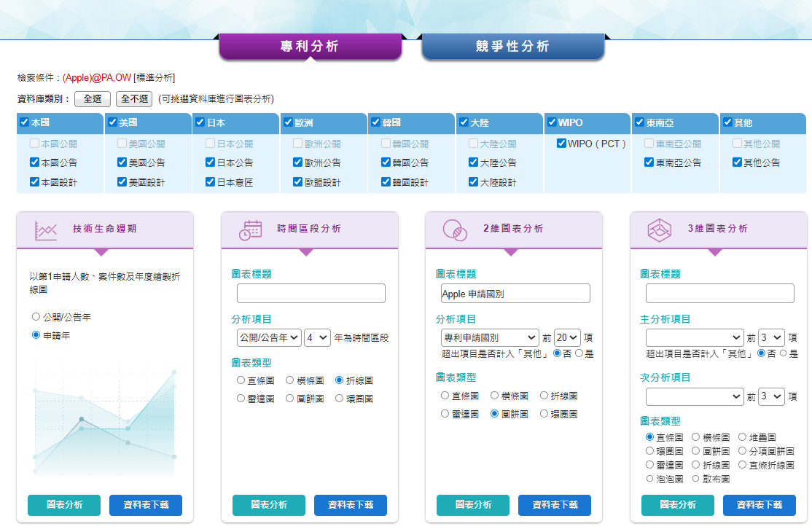
Task: Click 資料表下載 button in 時間區段分析 panel
Action: coord(351,505)
